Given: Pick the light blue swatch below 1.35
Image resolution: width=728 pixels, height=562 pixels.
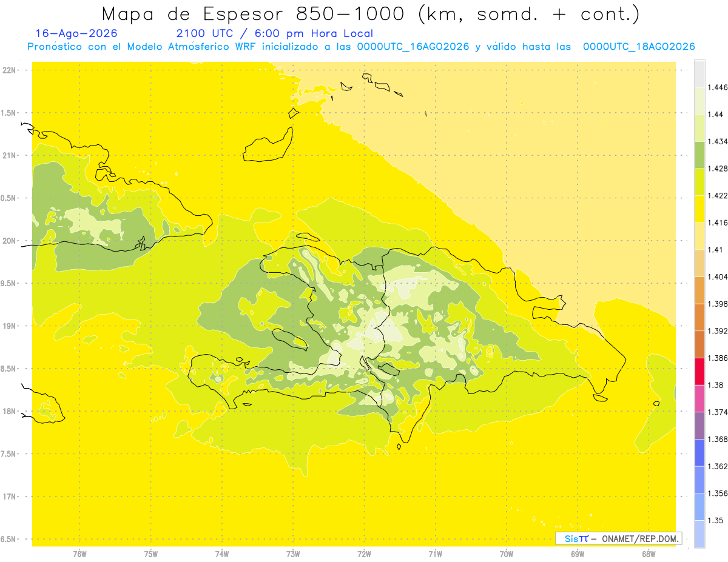Looking at the screenshot, I should click(x=699, y=534).
